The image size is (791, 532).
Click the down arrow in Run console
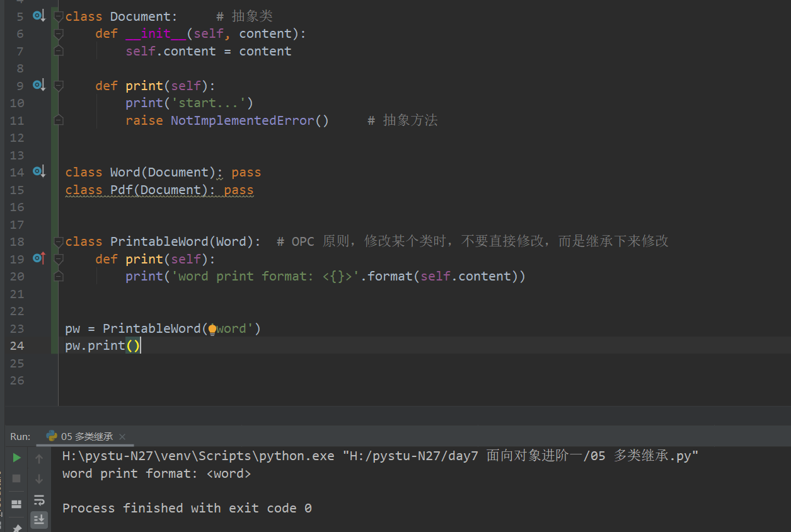pos(39,478)
